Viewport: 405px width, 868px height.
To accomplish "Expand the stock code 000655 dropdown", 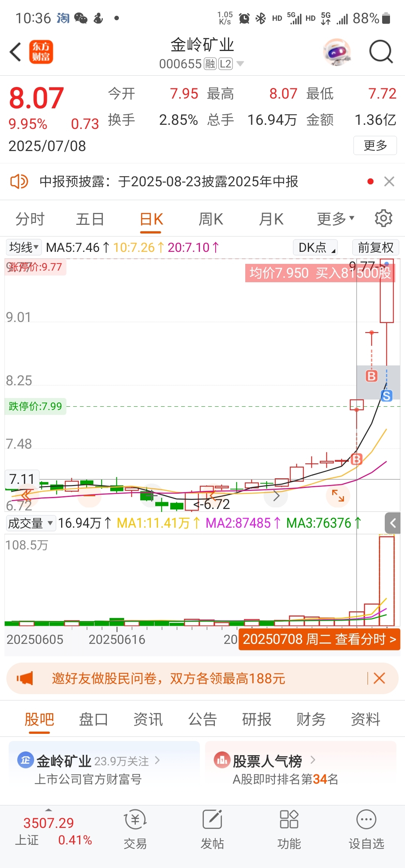I will [240, 64].
